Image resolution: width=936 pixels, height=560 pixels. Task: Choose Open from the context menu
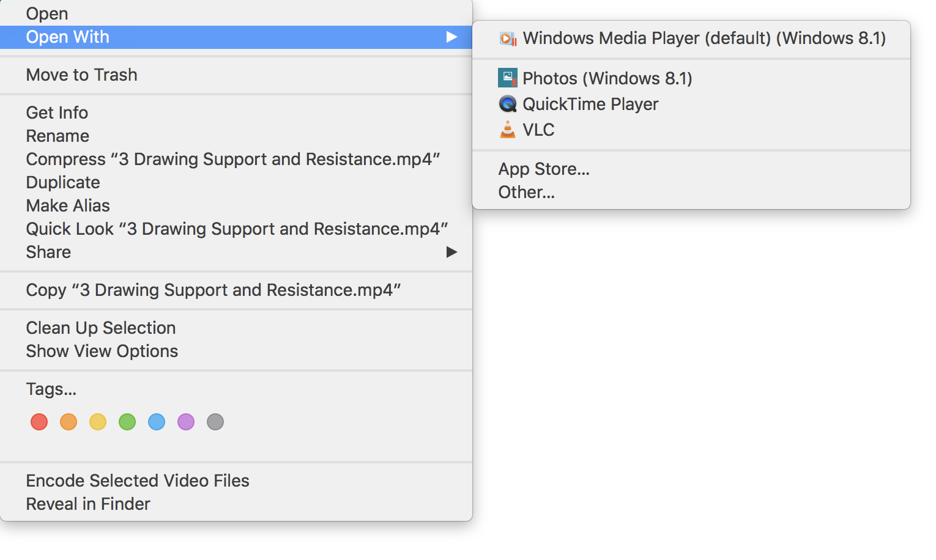[236, 13]
